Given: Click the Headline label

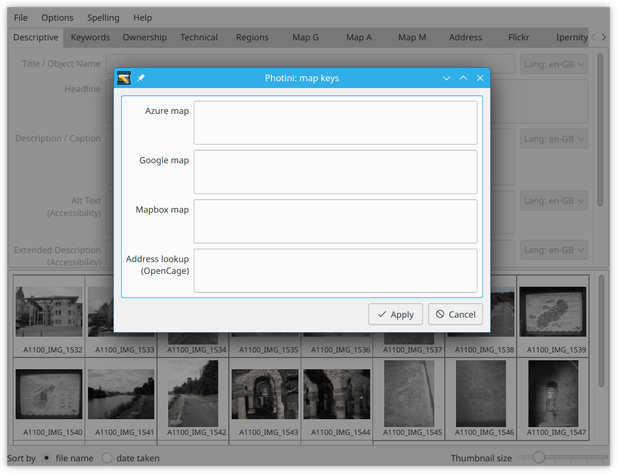Looking at the screenshot, I should coord(82,89).
